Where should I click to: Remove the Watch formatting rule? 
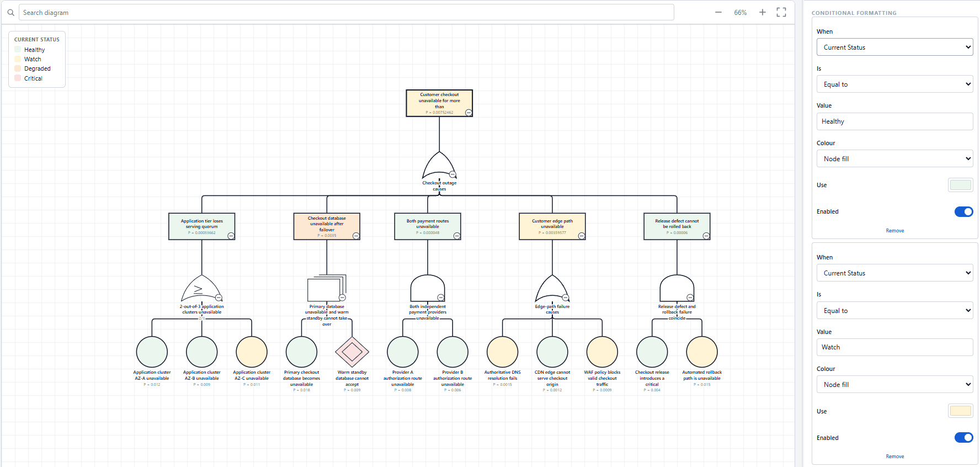[894, 457]
